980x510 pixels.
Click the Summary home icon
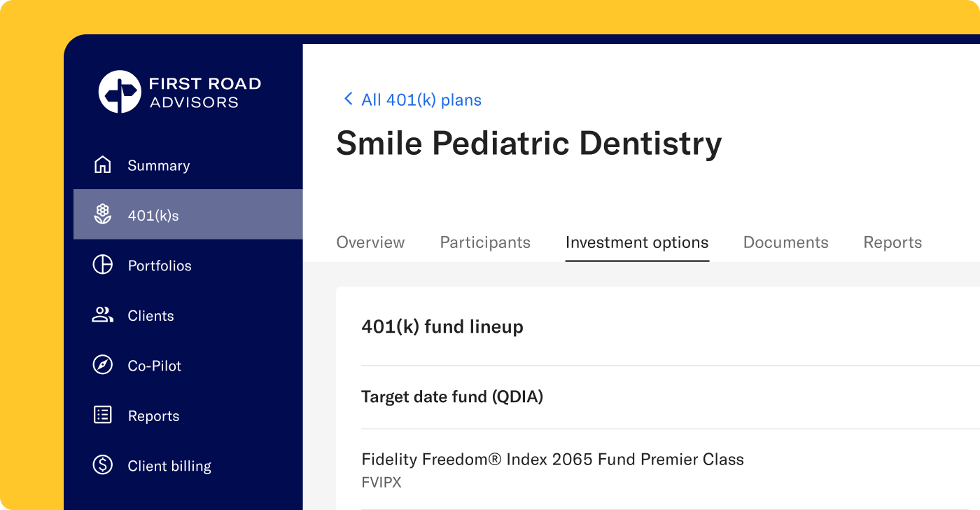[x=103, y=165]
